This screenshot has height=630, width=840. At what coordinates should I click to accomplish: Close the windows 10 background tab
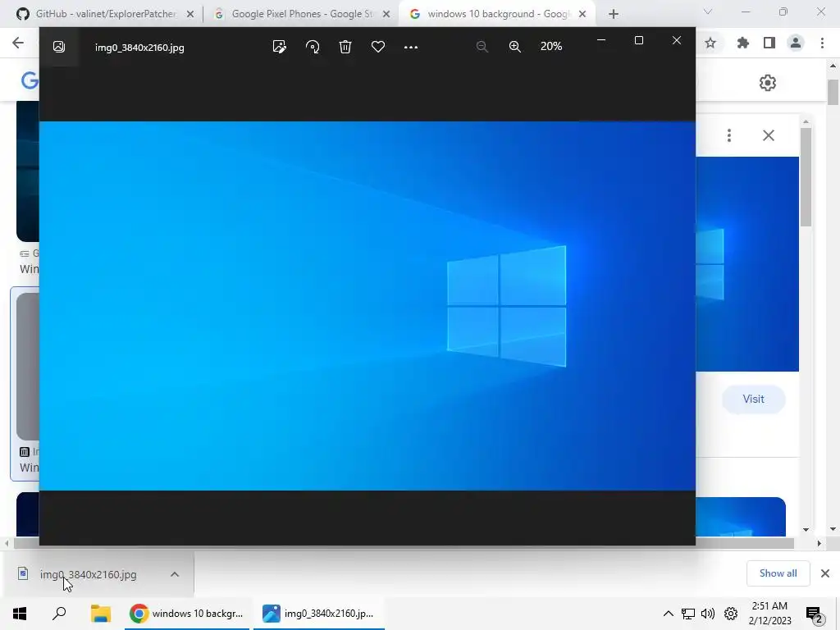click(x=582, y=15)
